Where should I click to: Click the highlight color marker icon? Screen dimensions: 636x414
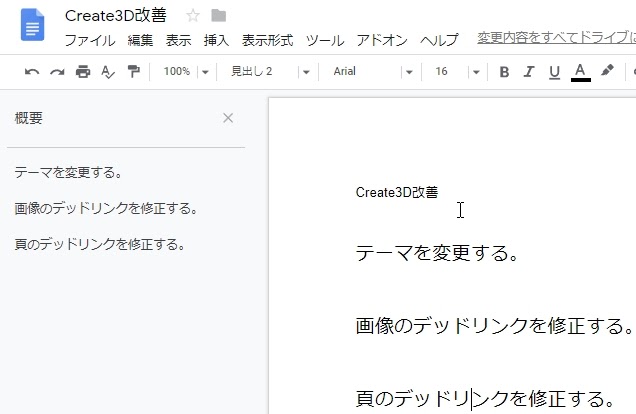click(x=607, y=72)
